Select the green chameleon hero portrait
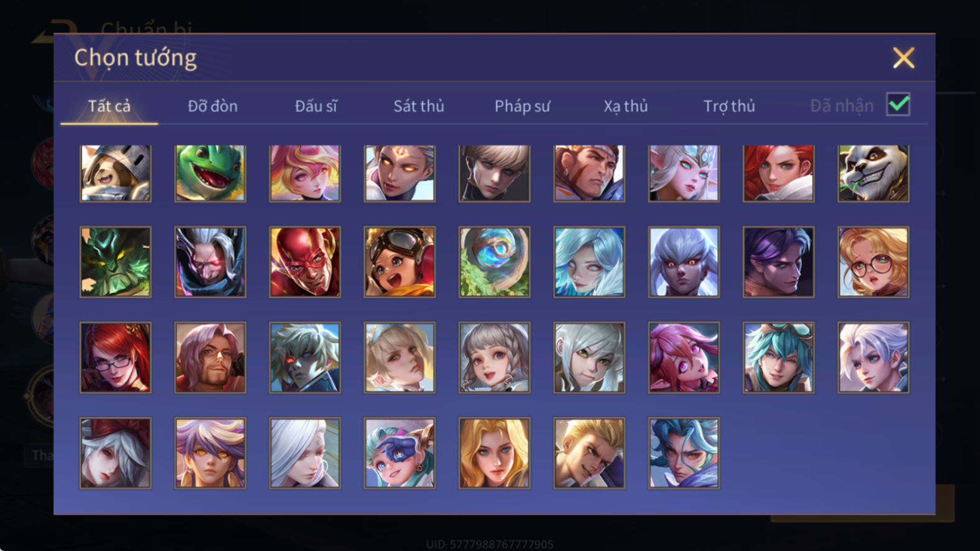The width and height of the screenshot is (980, 551). [210, 173]
